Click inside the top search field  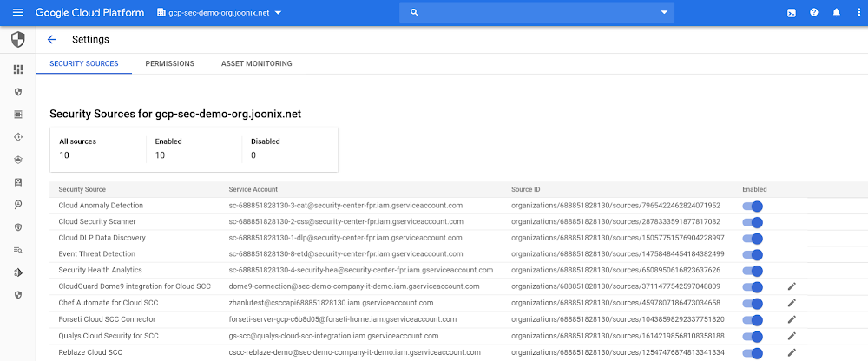point(537,13)
